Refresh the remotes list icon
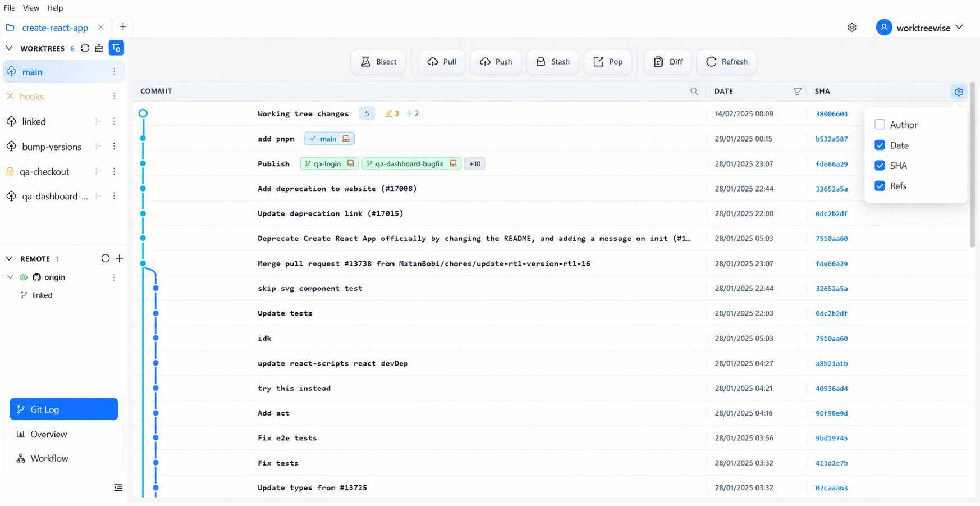 [x=105, y=258]
